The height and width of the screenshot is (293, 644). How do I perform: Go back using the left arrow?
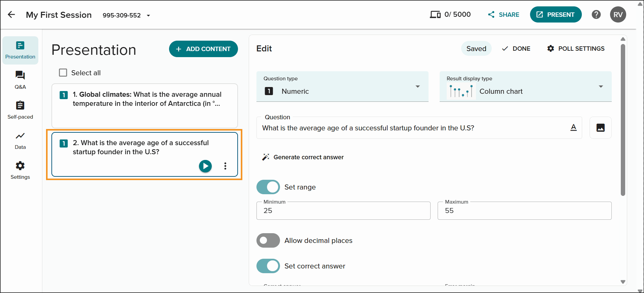point(11,14)
